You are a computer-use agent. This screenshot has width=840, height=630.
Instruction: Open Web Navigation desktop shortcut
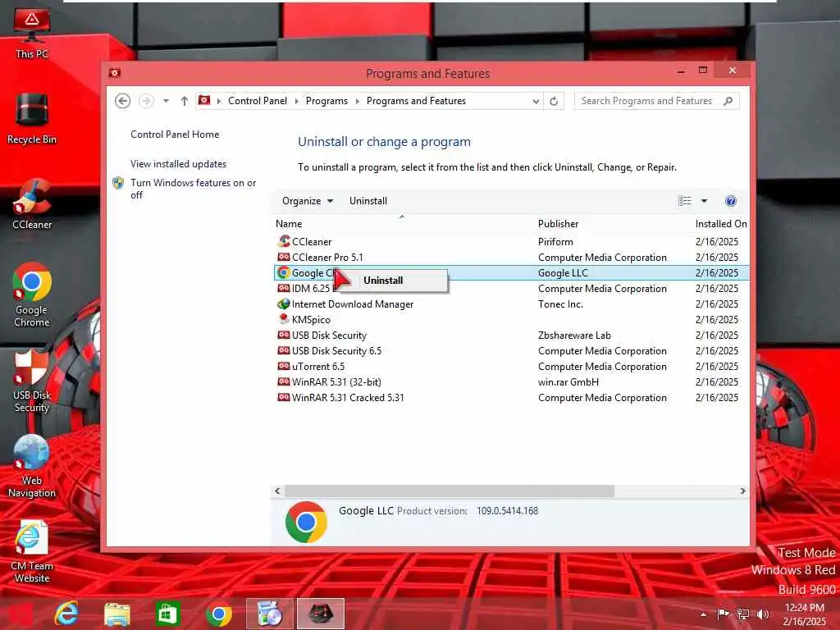click(x=32, y=466)
